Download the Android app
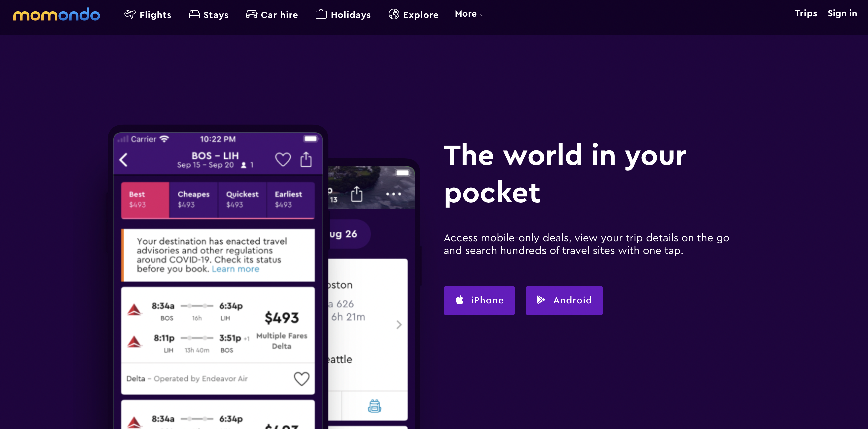The width and height of the screenshot is (868, 429). [x=564, y=300]
